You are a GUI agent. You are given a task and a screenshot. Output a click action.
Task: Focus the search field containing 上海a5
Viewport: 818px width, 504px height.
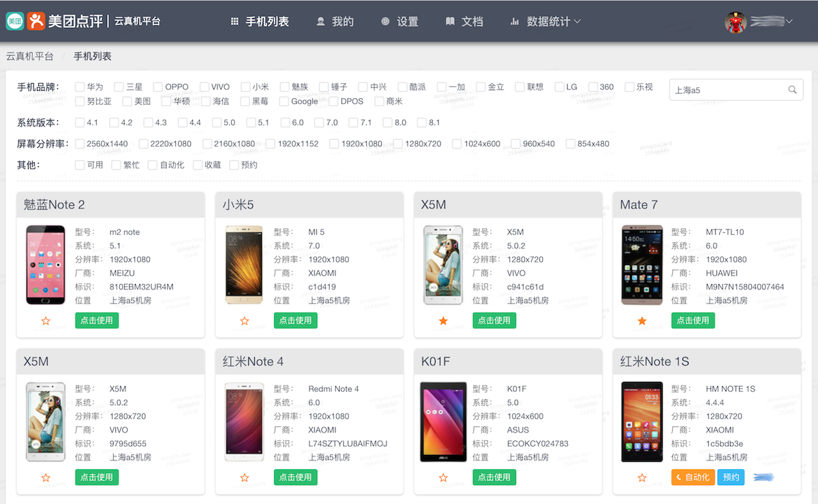[736, 90]
